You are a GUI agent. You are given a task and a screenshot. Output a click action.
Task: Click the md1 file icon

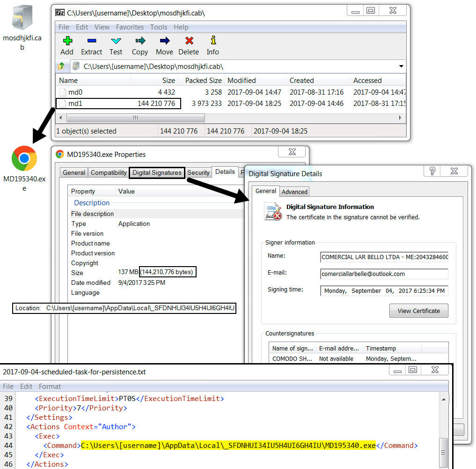coord(63,104)
